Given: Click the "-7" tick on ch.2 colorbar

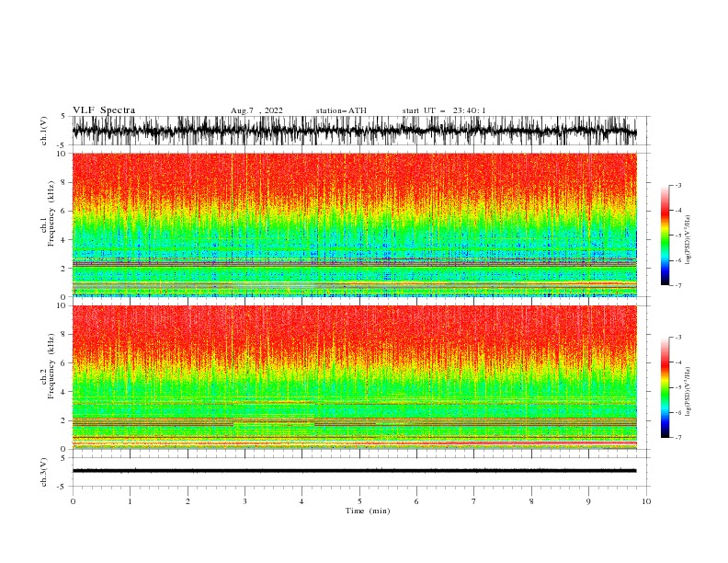Looking at the screenshot, I should coord(678,438).
